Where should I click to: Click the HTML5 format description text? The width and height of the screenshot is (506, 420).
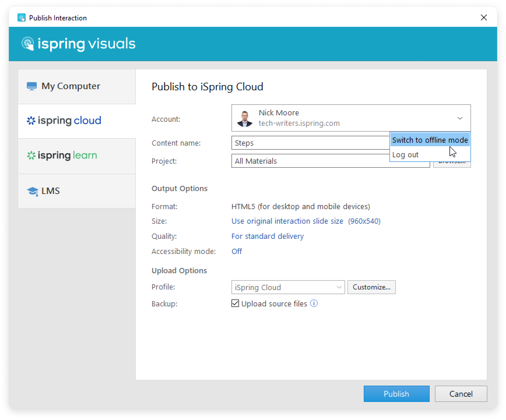click(301, 207)
